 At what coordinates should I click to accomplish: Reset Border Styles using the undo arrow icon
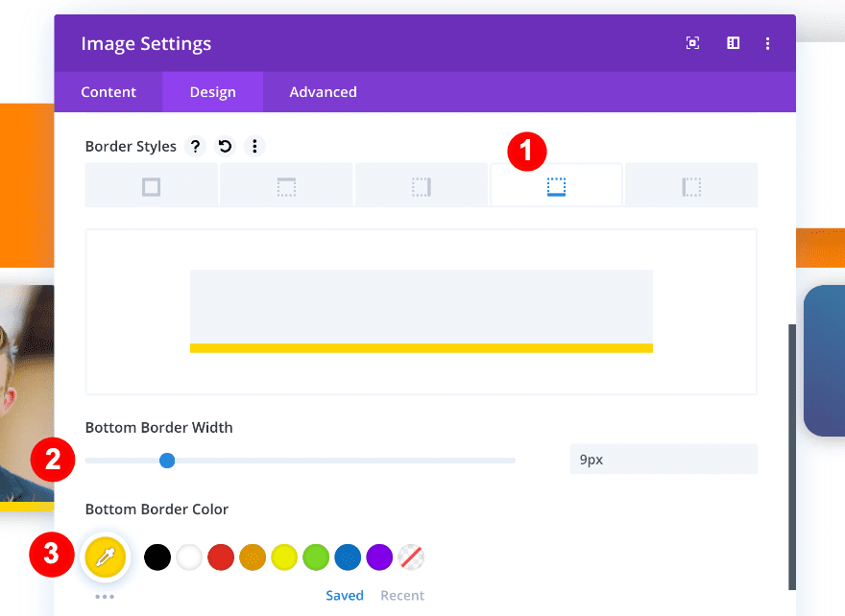[x=225, y=146]
